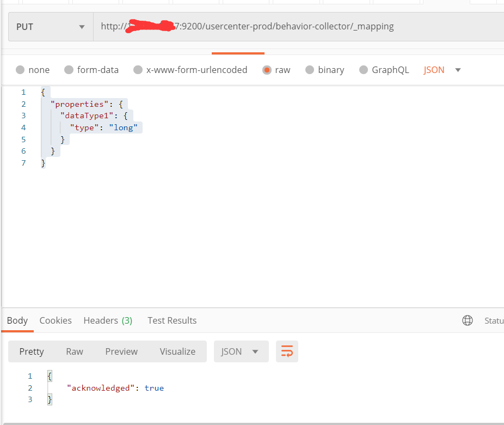Select the raw body type

[276, 70]
